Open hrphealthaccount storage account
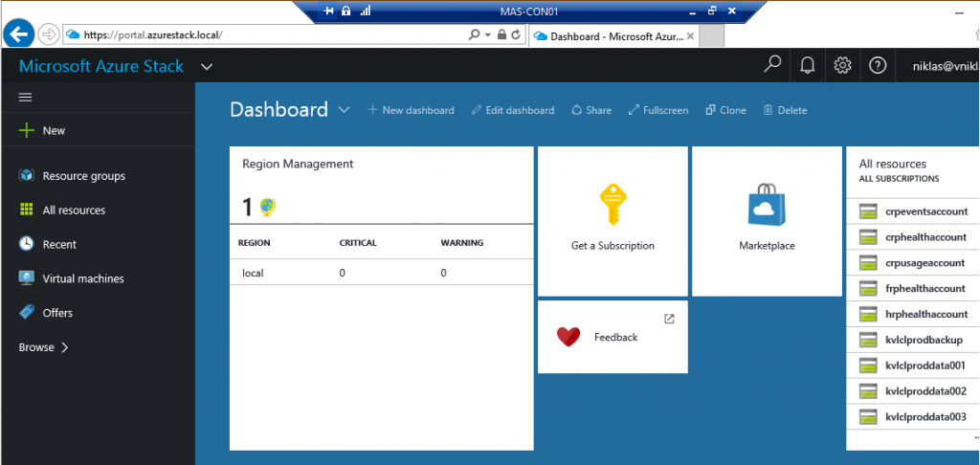Viewport: 980px width, 465px height. point(913,314)
